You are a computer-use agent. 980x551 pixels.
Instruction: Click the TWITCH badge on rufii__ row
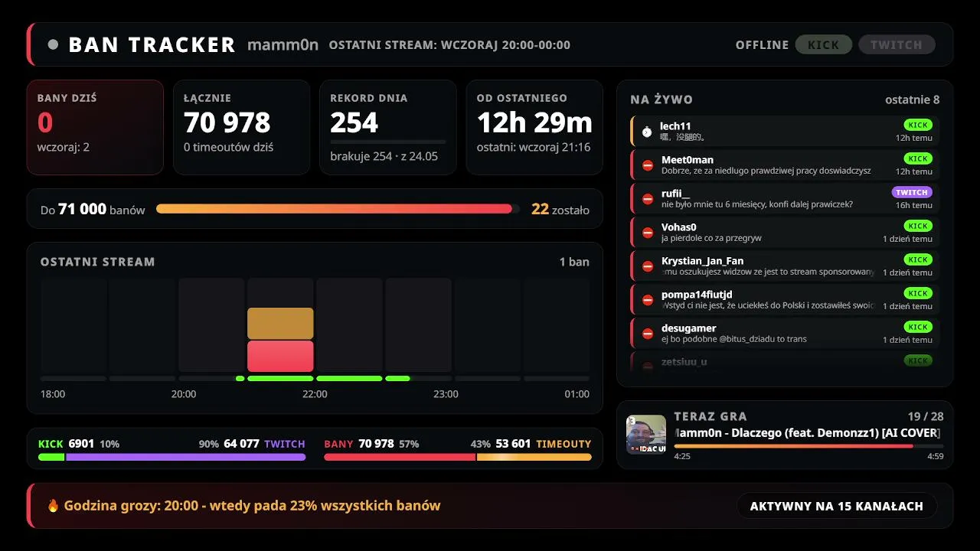pos(912,192)
